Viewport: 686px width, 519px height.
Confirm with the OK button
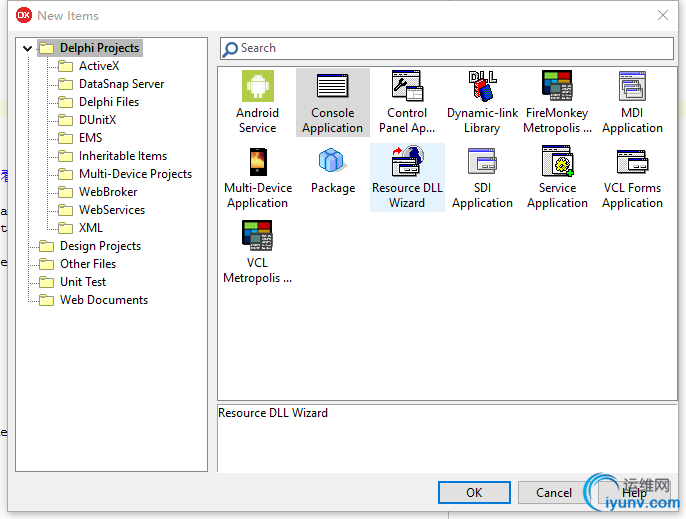coord(474,492)
